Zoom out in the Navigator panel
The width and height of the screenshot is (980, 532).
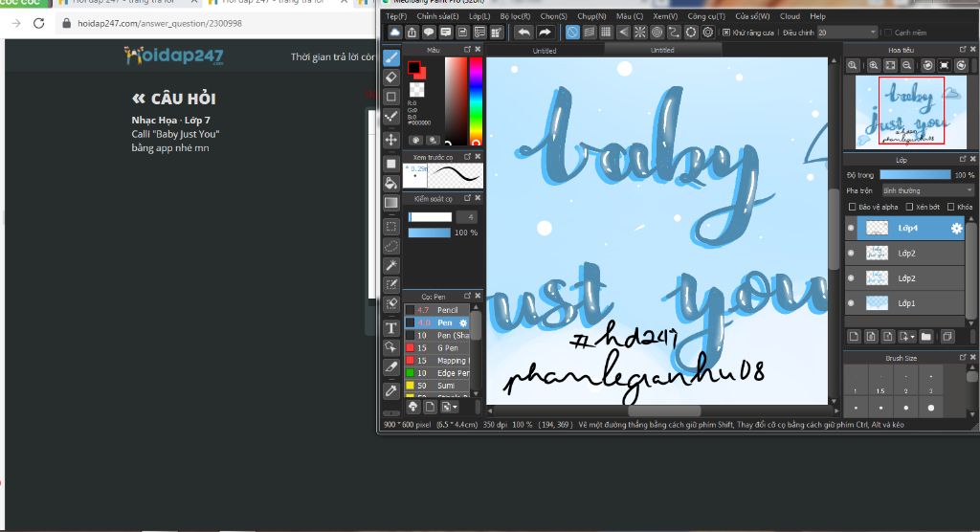tap(907, 65)
